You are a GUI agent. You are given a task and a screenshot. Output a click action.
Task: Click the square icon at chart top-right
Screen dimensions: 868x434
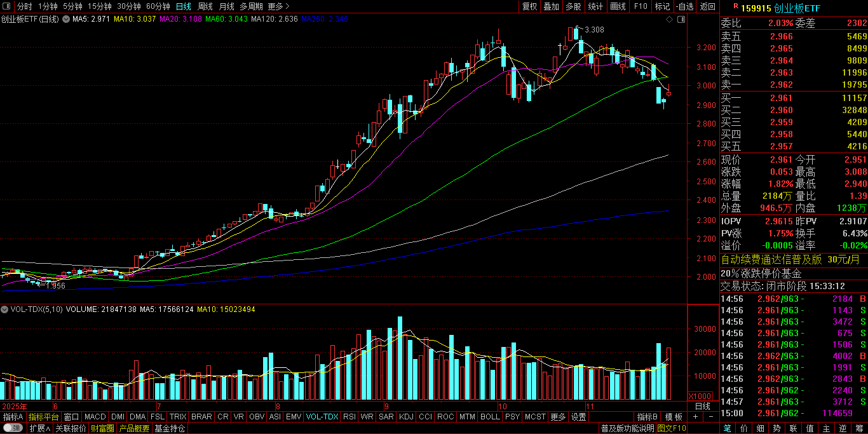pyautogui.click(x=681, y=20)
